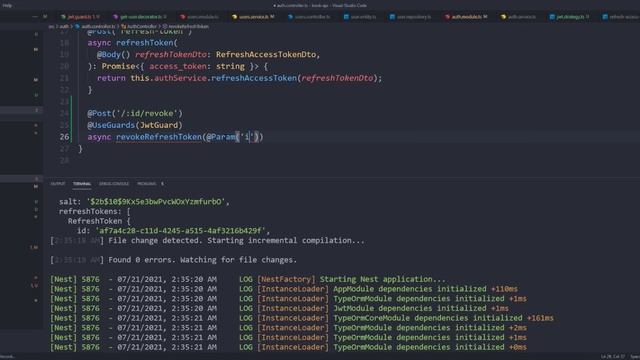Click the auth.service.ts tab file icon
Image resolution: width=640 pixels, height=360 pixels.
pyautogui.click(x=503, y=17)
